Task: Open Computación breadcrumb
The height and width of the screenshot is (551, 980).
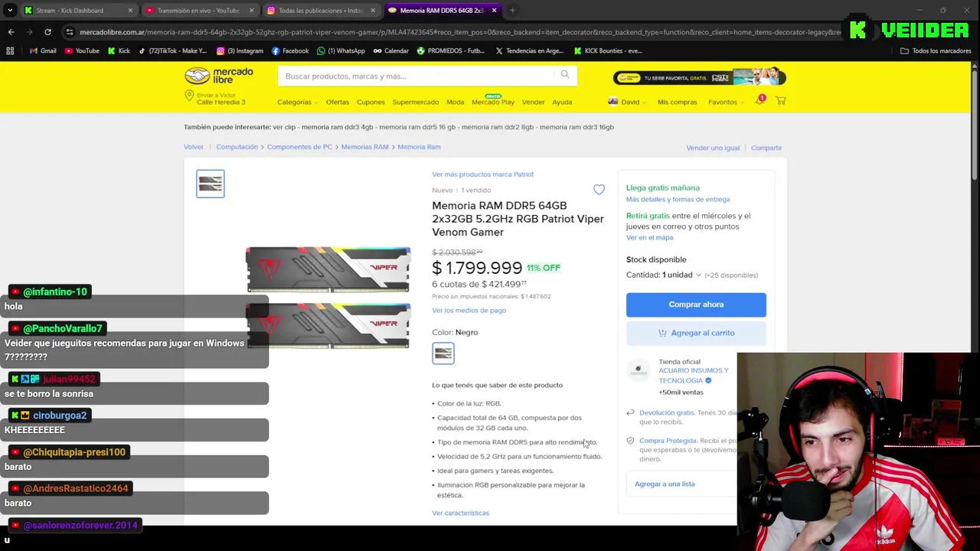Action: point(237,147)
